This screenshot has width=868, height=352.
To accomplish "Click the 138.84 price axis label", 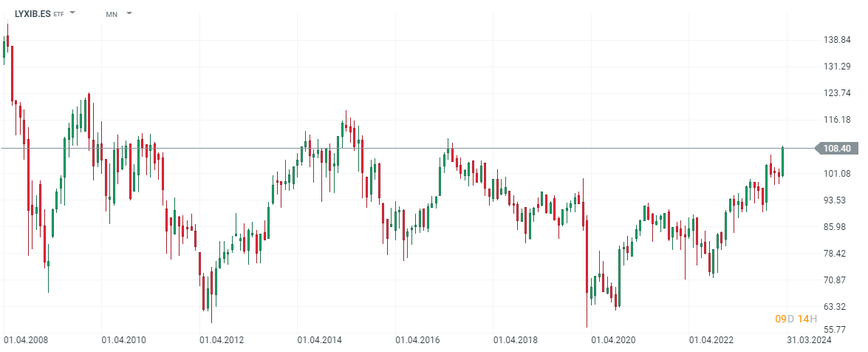I will [x=836, y=40].
